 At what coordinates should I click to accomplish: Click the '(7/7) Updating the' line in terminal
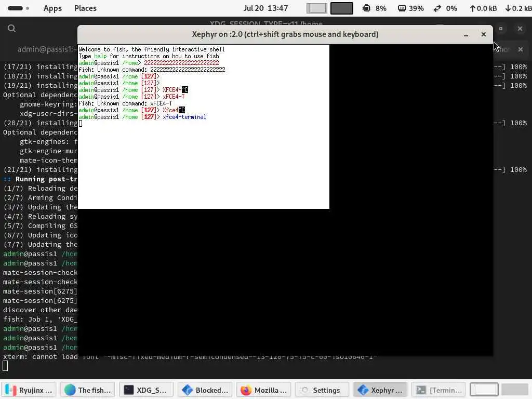click(41, 245)
